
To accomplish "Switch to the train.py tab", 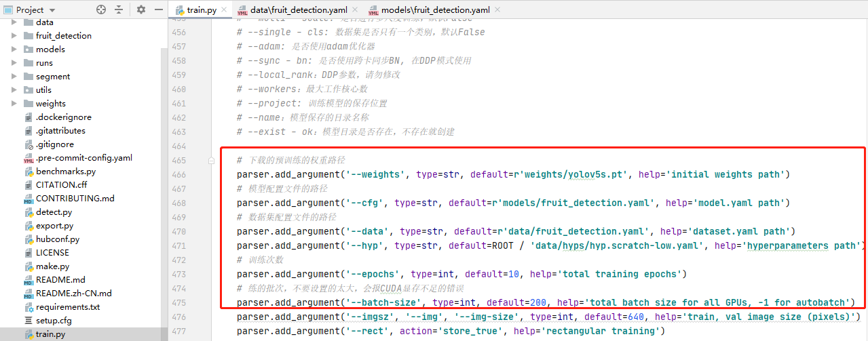I will tap(201, 10).
